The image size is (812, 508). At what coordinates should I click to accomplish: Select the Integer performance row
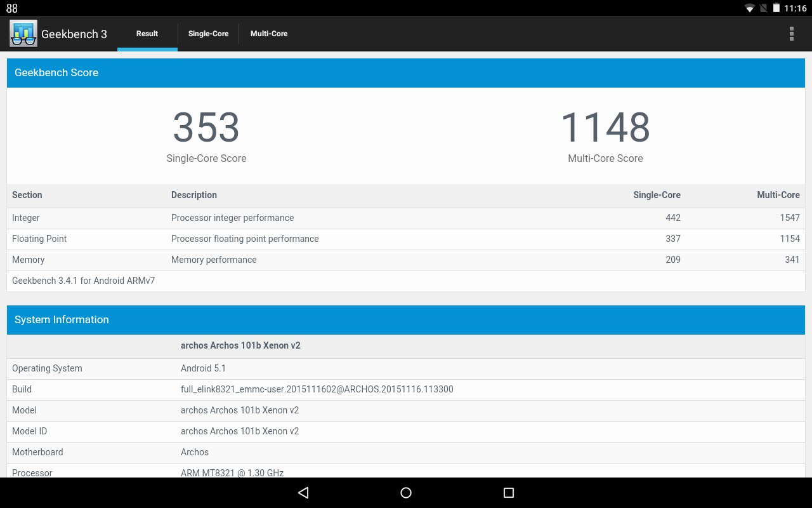(x=406, y=218)
